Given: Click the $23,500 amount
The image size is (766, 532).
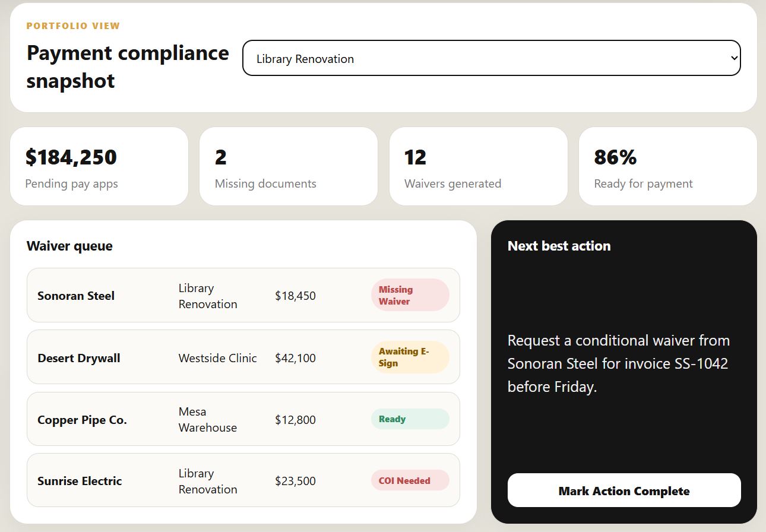Looking at the screenshot, I should 295,481.
